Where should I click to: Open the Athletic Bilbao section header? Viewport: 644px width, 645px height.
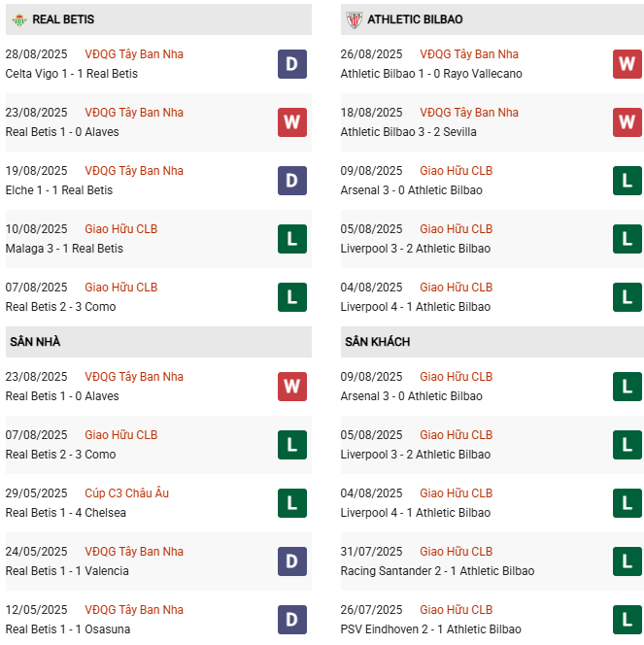pyautogui.click(x=415, y=19)
